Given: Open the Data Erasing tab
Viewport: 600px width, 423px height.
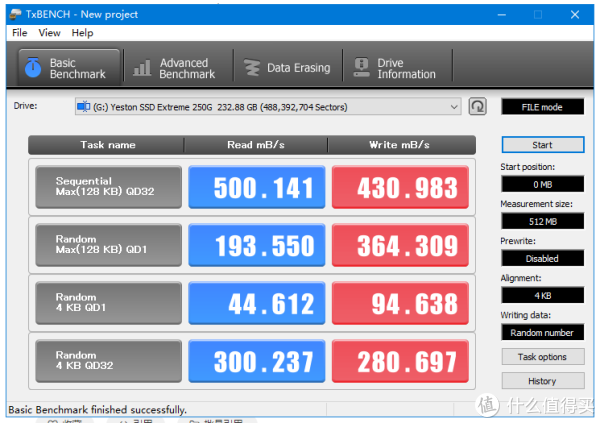Looking at the screenshot, I should click(x=287, y=68).
